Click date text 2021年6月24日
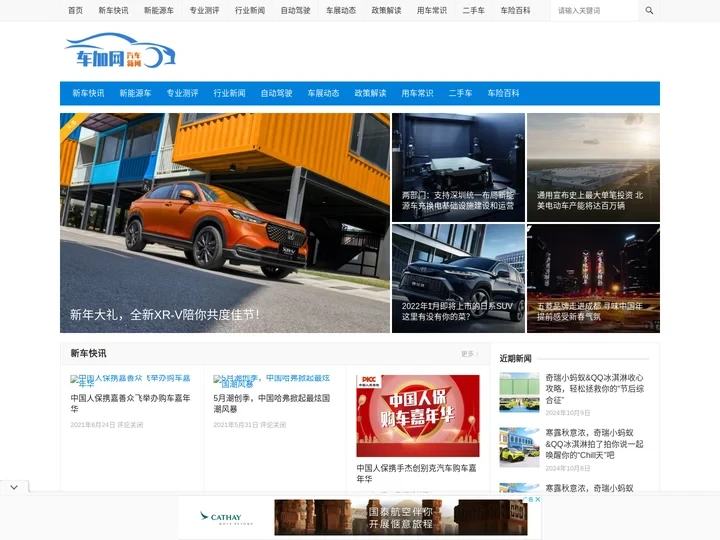720x540 pixels. [x=93, y=425]
